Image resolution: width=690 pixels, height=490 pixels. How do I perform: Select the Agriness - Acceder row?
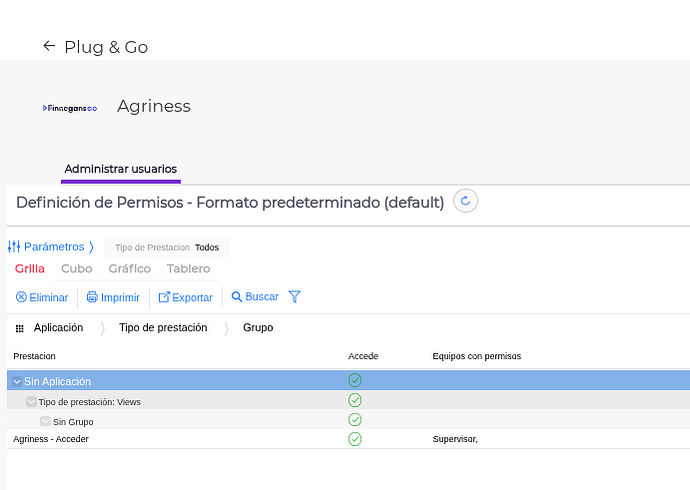pyautogui.click(x=349, y=439)
